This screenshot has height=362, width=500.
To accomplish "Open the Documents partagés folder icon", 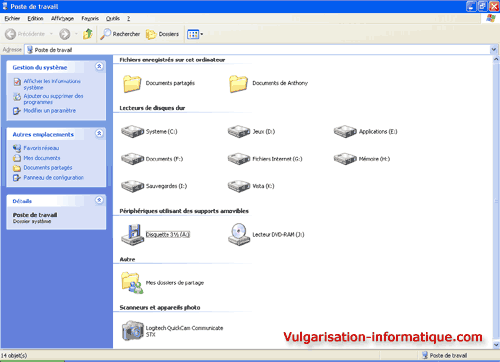I will pyautogui.click(x=132, y=83).
